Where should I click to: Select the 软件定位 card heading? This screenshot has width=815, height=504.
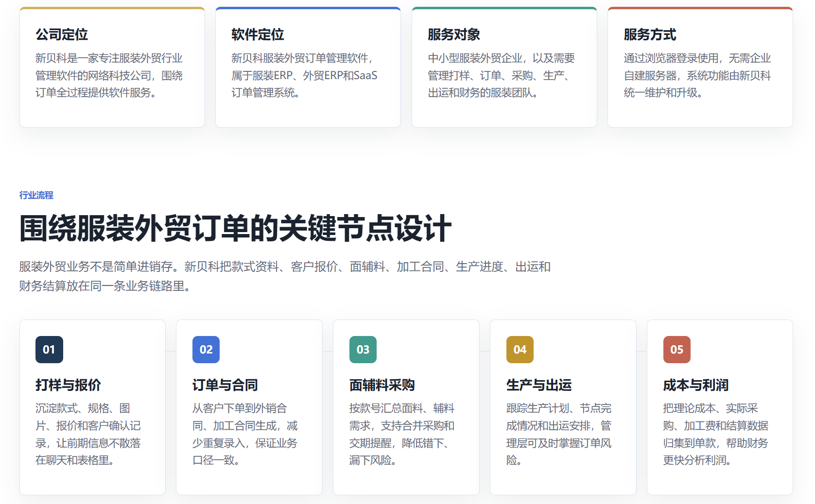[258, 34]
